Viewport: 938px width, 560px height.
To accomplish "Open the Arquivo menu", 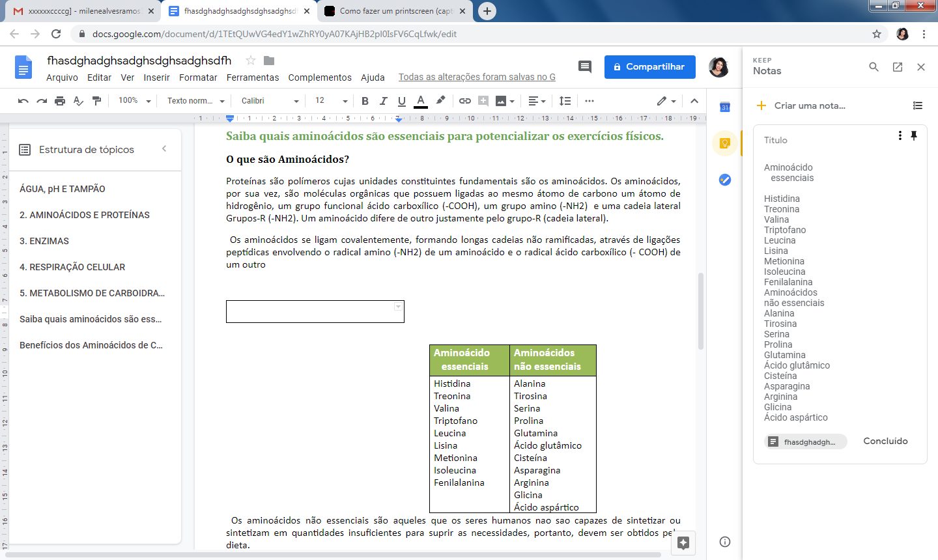I will [x=62, y=77].
